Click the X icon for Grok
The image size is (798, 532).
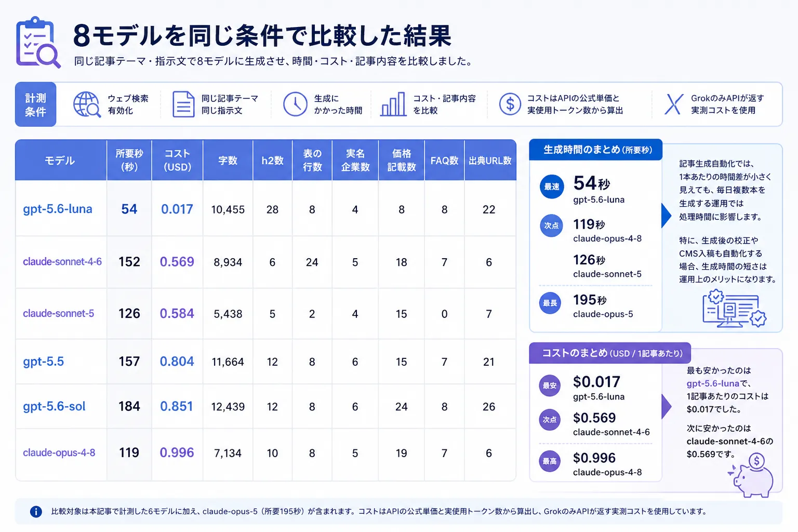tap(674, 104)
